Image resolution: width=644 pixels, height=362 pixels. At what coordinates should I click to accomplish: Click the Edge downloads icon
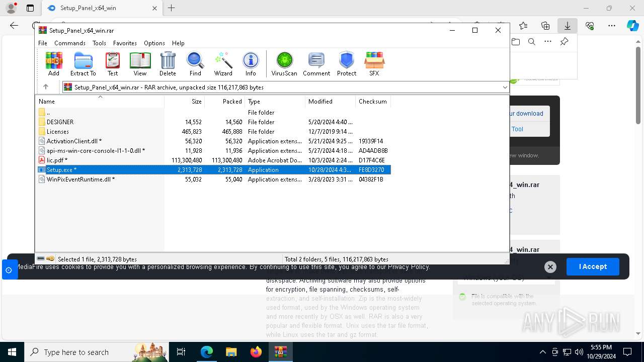click(x=567, y=26)
